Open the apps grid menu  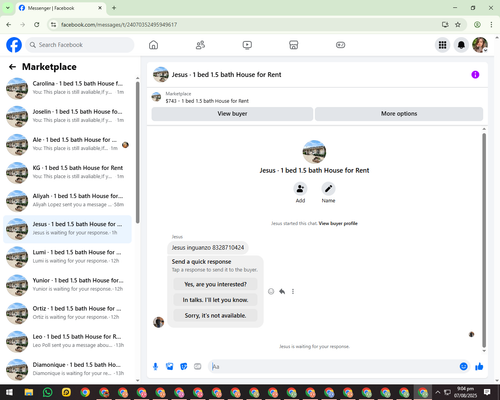(x=442, y=45)
